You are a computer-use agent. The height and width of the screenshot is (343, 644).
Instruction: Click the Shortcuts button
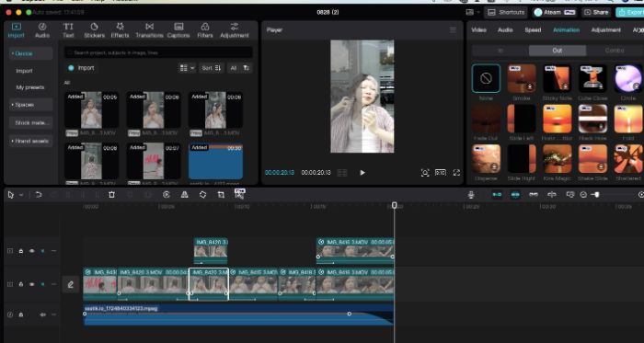tap(506, 12)
